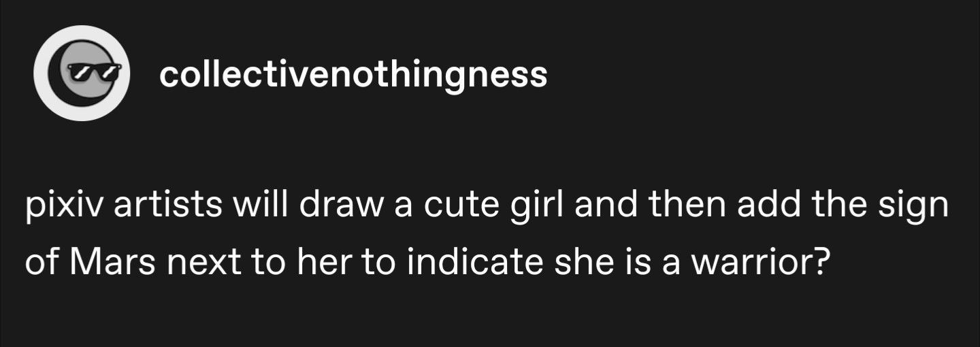This screenshot has width=980, height=347.
Task: Click the collectivenothingness profile avatar
Action: (x=82, y=73)
